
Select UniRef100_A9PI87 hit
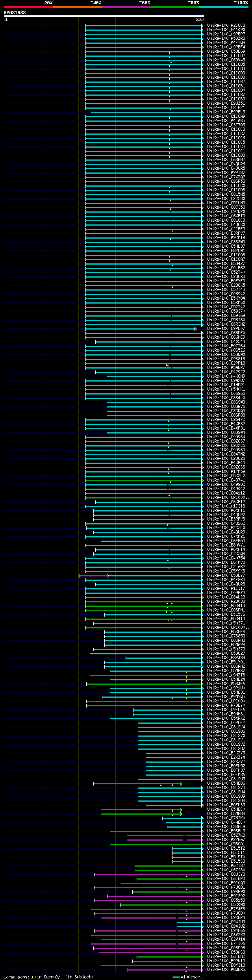point(226,172)
